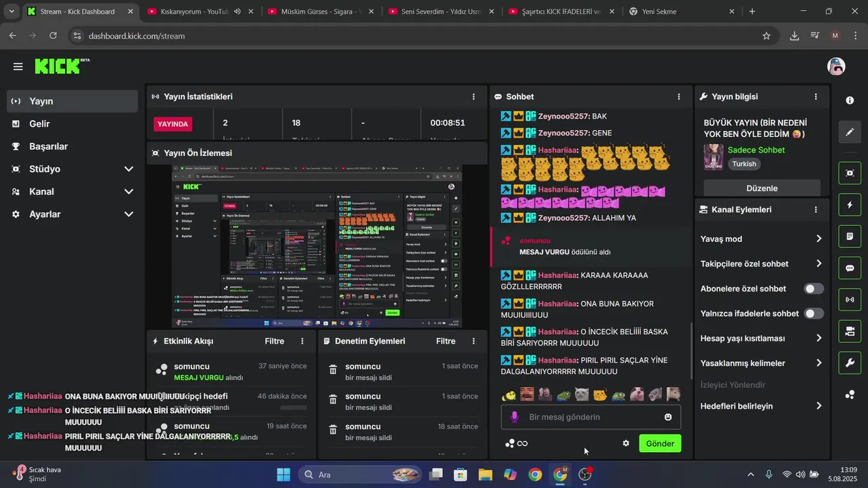Open Yayın İstatistikleri three-dot options

[x=473, y=97]
